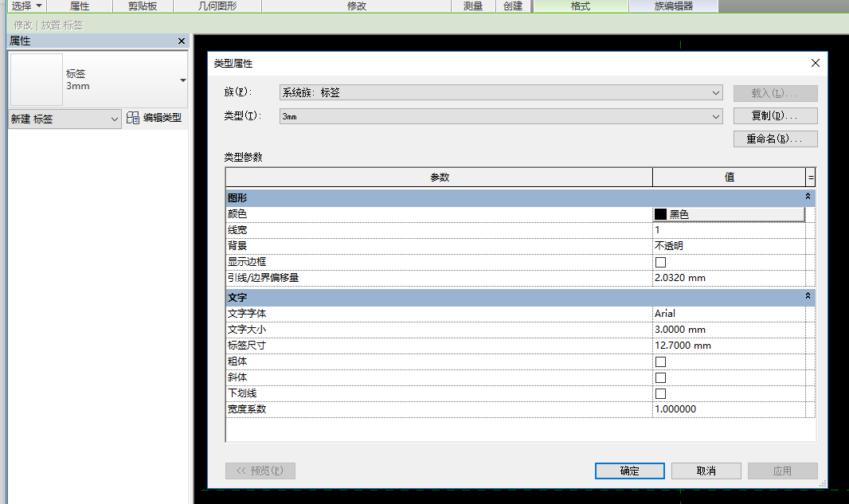Viewport: 849px width, 504px height.
Task: Open the 剪贴板 ribbon panel label
Action: coord(143,6)
